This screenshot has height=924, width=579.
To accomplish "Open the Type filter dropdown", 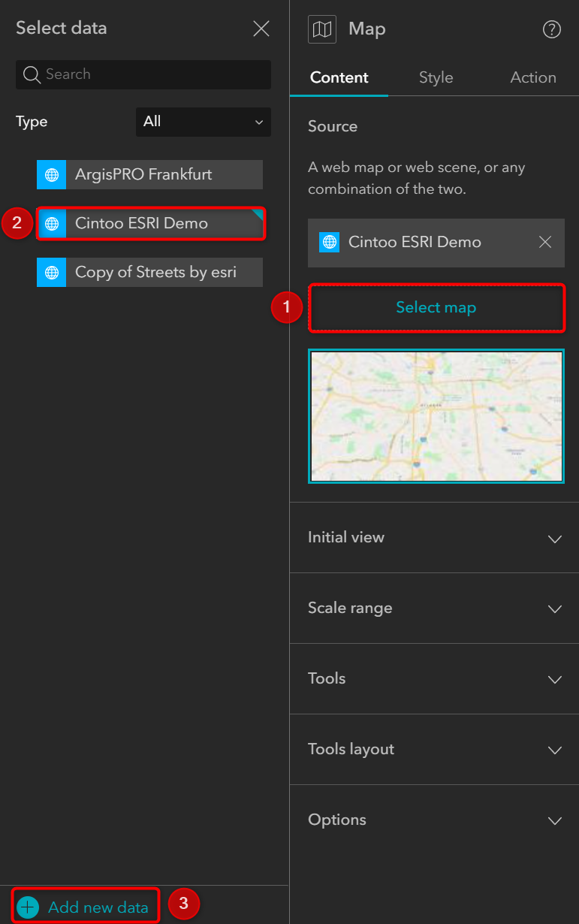I will (204, 122).
